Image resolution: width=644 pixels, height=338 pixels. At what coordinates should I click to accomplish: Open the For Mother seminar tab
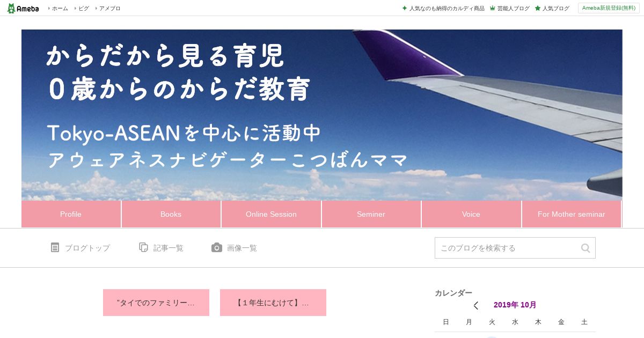572,214
